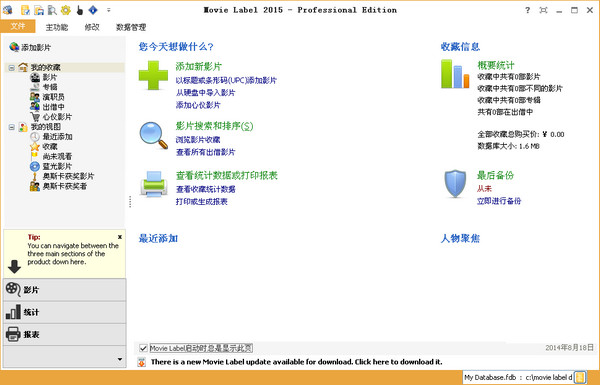Click the fullscreen icon in title bar

543,10
